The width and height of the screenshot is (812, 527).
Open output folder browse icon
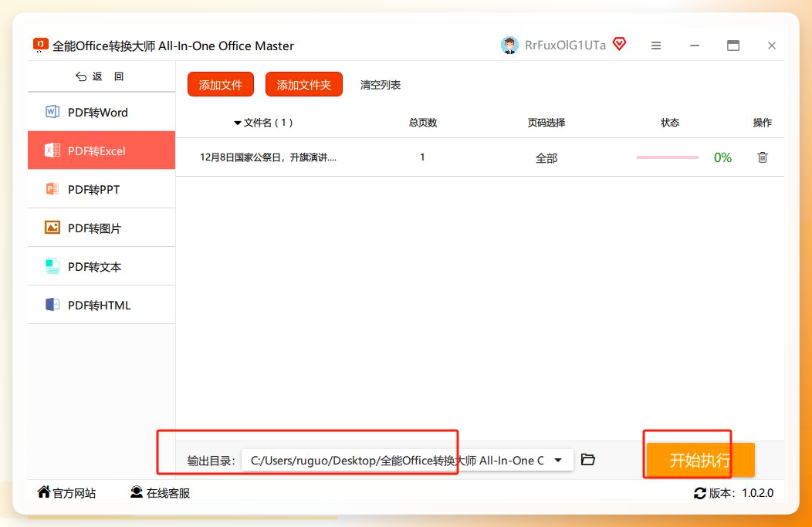tap(587, 459)
